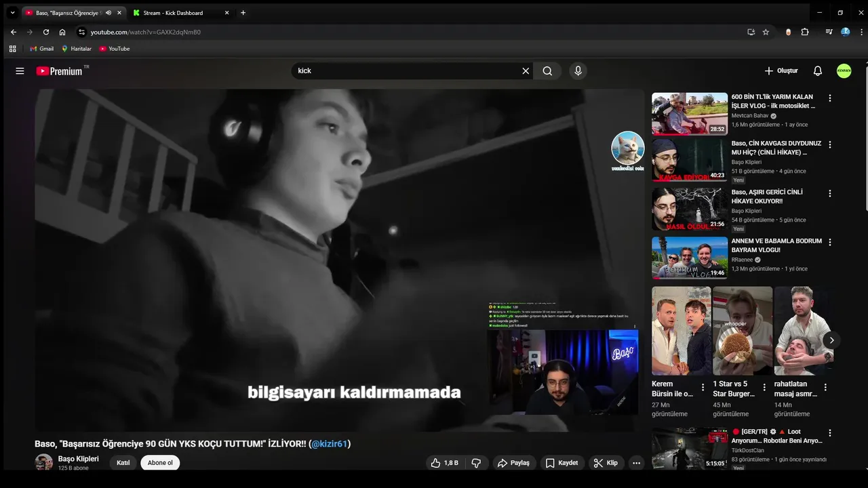
Task: Open the tab search dropdown arrow
Action: (12, 13)
